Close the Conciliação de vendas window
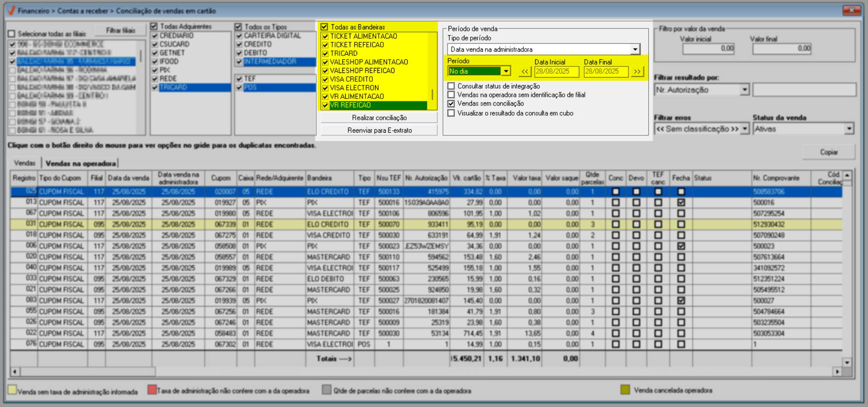This screenshot has width=868, height=407. click(x=851, y=10)
